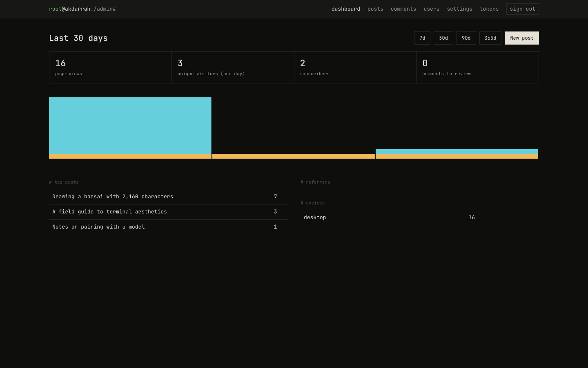The image size is (588, 368).
Task: Click the view count 7 for the bonsai post
Action: point(276,197)
